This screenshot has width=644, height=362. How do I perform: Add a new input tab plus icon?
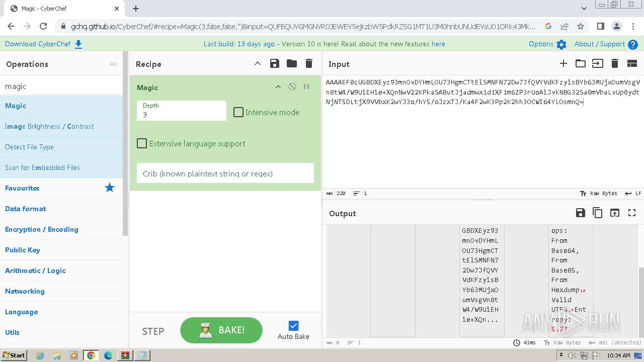point(563,63)
